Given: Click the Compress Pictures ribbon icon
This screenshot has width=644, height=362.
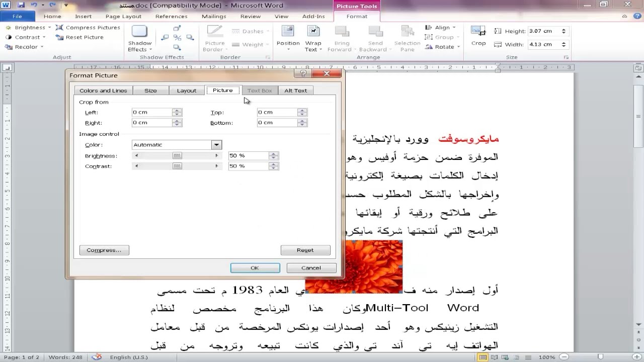Looking at the screenshot, I should [59, 28].
